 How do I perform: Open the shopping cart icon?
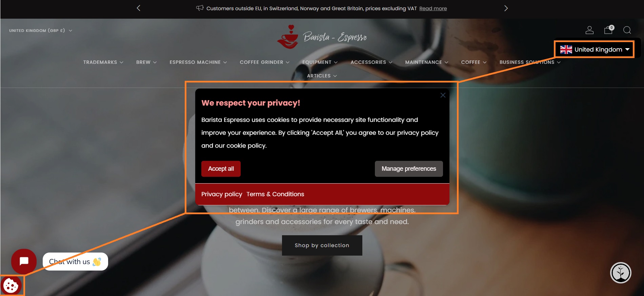[x=609, y=30]
